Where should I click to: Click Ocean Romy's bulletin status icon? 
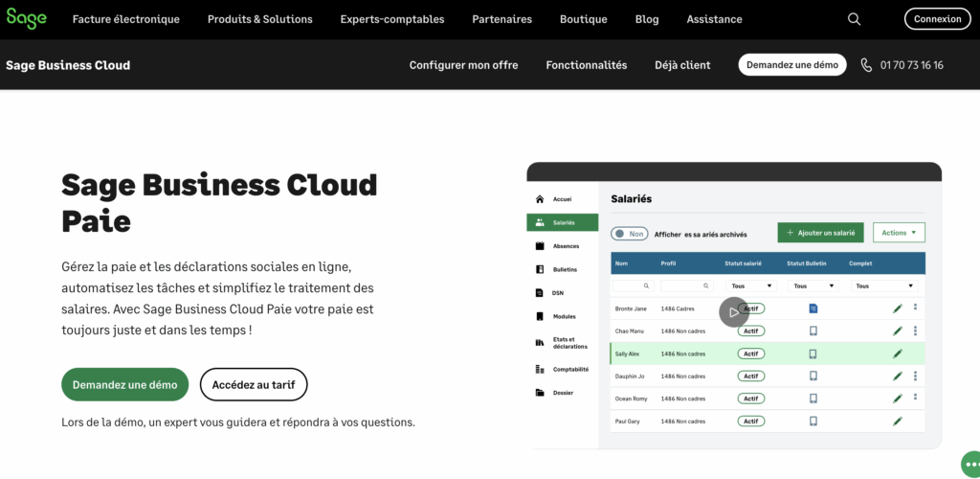(x=813, y=399)
